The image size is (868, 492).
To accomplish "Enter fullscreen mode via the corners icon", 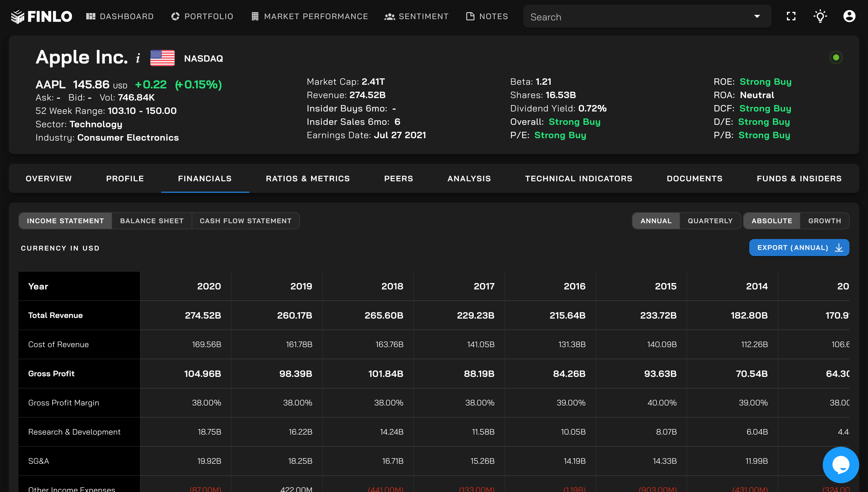I will click(x=791, y=16).
